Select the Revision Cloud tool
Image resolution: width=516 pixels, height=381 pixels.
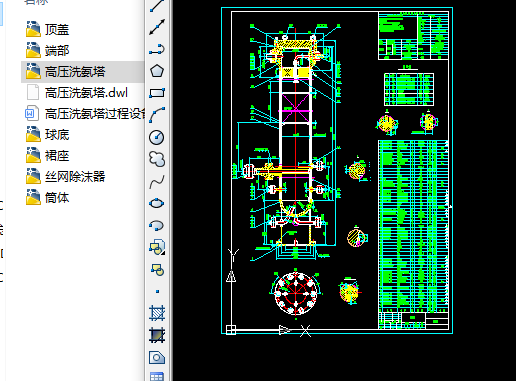coord(157,159)
